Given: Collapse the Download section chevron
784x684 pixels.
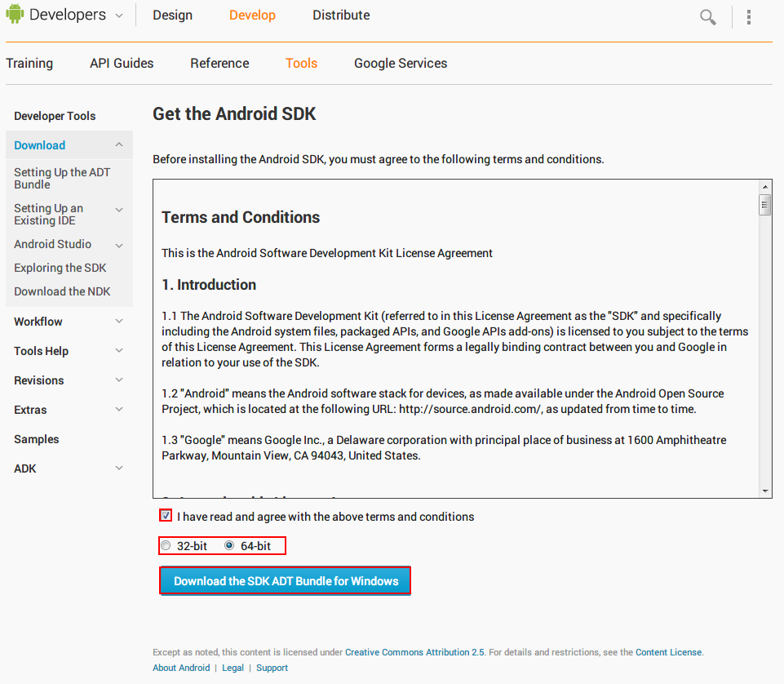Looking at the screenshot, I should [119, 144].
